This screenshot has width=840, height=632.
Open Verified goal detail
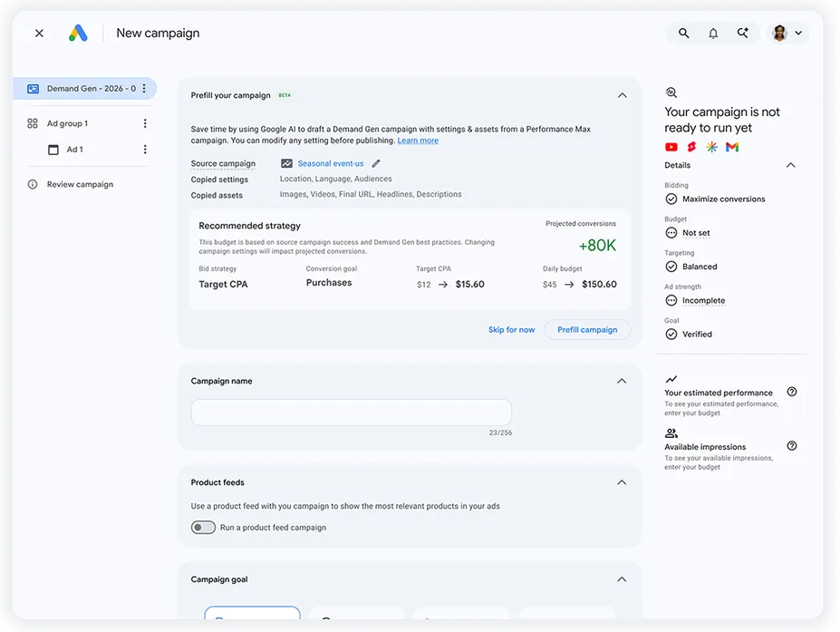tap(697, 334)
